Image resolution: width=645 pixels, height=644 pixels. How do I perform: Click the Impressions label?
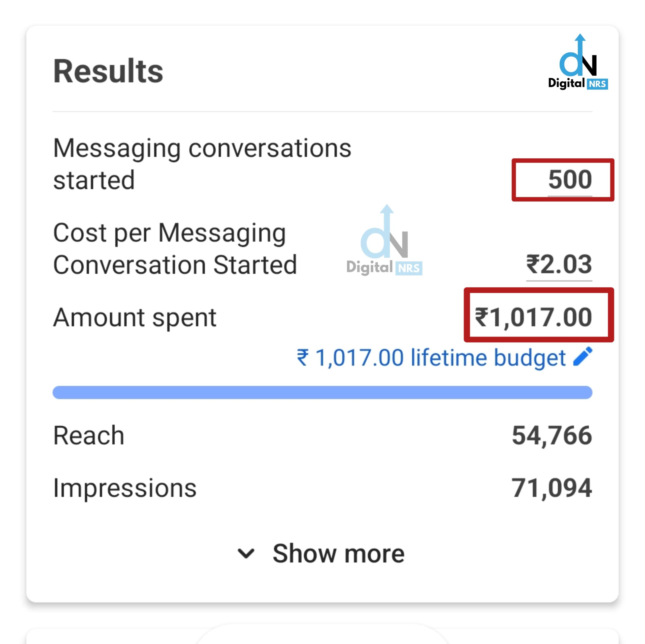pyautogui.click(x=124, y=488)
